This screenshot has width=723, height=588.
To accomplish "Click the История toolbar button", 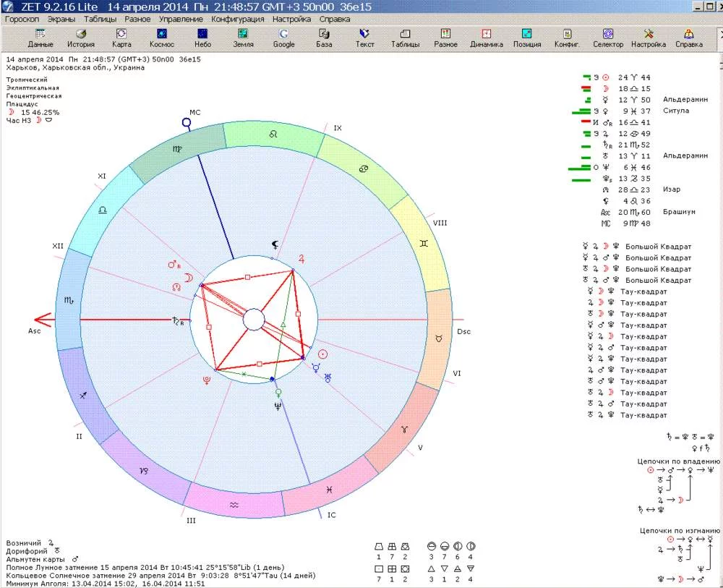I will (x=81, y=38).
